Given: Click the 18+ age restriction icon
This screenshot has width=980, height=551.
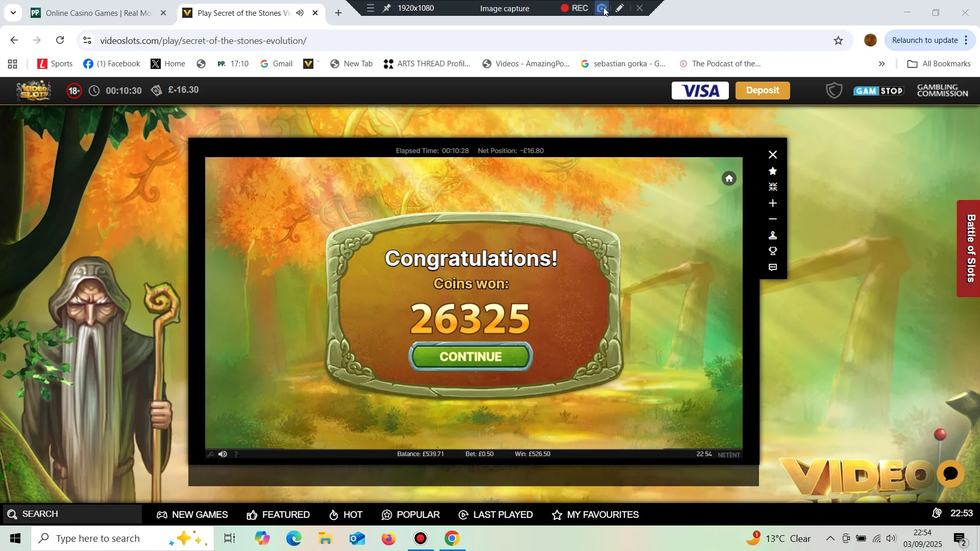Looking at the screenshot, I should point(74,91).
